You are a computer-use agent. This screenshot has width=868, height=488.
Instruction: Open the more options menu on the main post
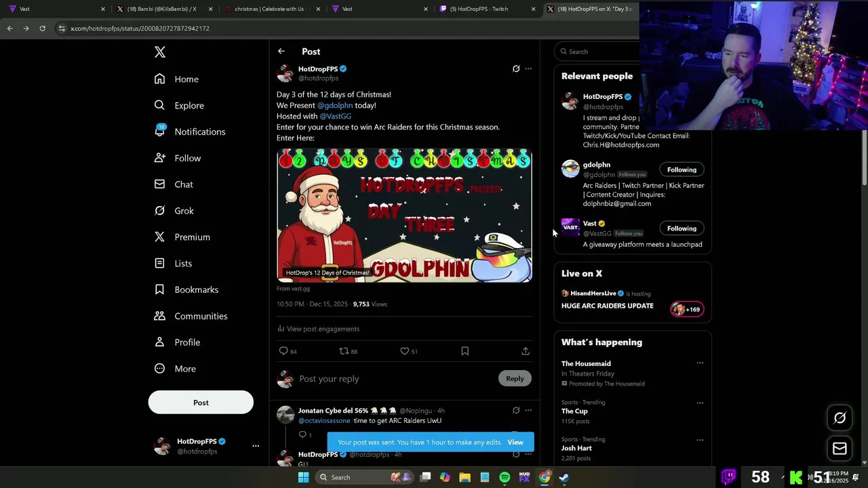pyautogui.click(x=528, y=68)
